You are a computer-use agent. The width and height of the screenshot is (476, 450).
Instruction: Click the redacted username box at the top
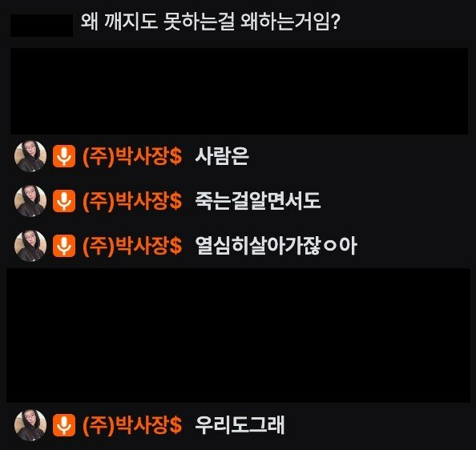(x=42, y=26)
